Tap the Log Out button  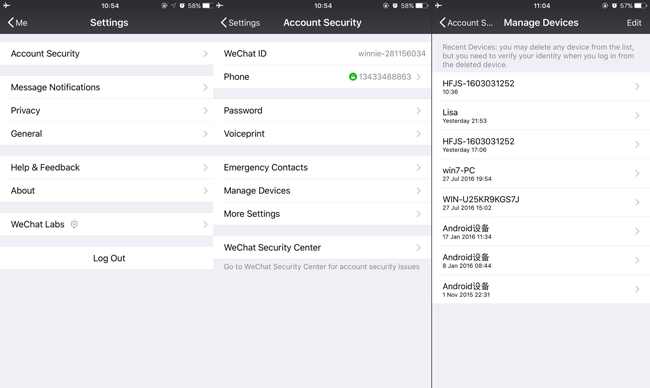(107, 258)
